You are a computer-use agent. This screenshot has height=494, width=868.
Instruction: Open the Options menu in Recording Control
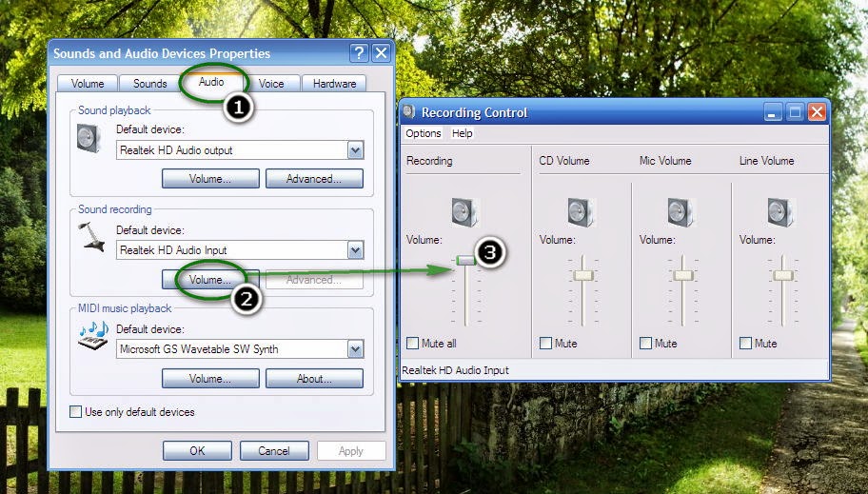click(424, 133)
